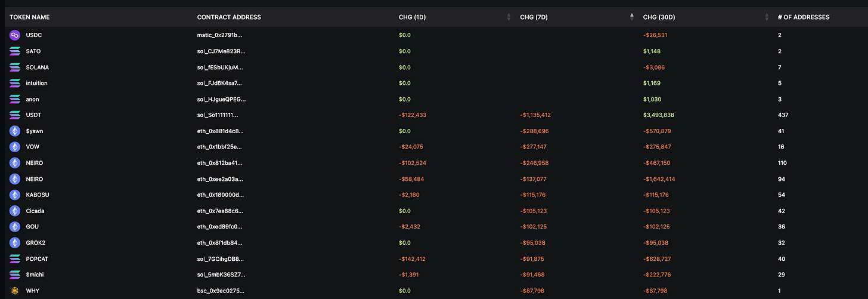Open contract address eth_0x812ba41...
The width and height of the screenshot is (868, 299).
click(x=220, y=163)
